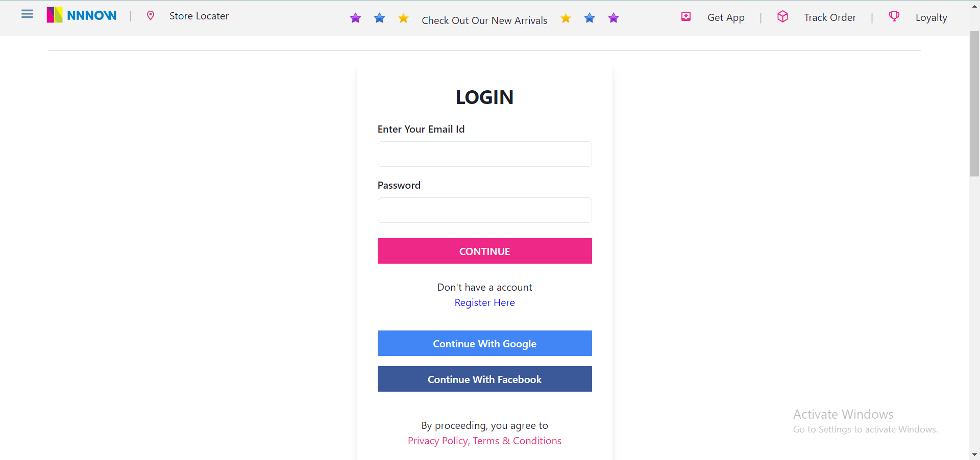Focus the Password input field
The width and height of the screenshot is (980, 460).
(x=484, y=210)
